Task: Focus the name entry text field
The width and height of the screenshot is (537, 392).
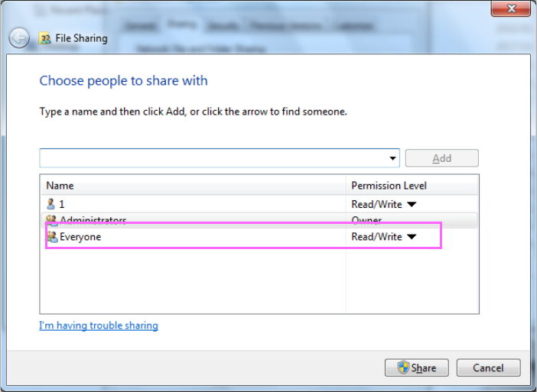Action: coord(214,158)
